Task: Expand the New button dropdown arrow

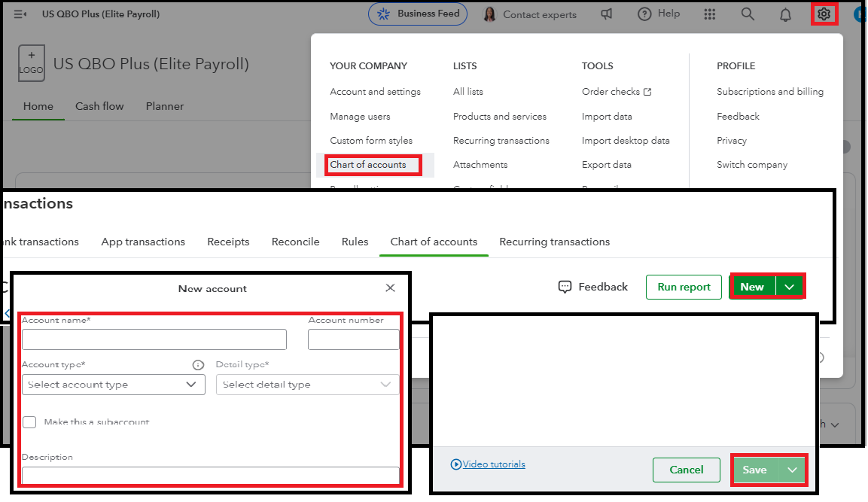Action: point(790,287)
